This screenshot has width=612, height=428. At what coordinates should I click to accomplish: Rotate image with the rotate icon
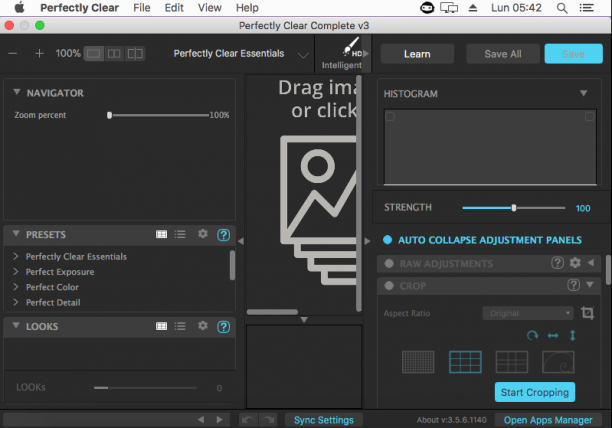(532, 335)
